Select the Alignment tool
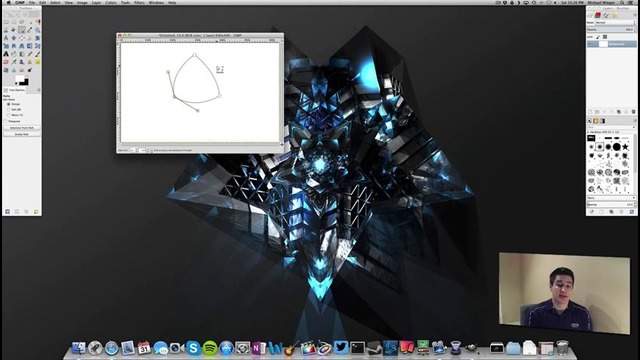The image size is (640, 360). pos(22,38)
